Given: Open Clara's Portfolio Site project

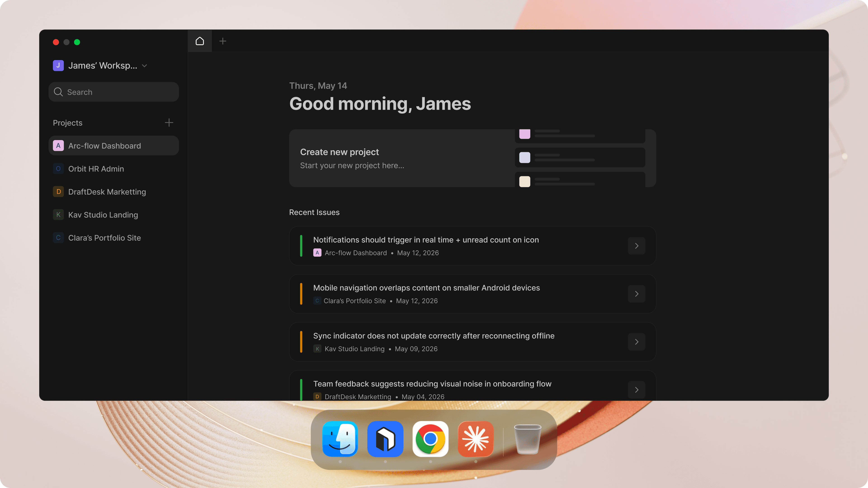Looking at the screenshot, I should 113,238.
